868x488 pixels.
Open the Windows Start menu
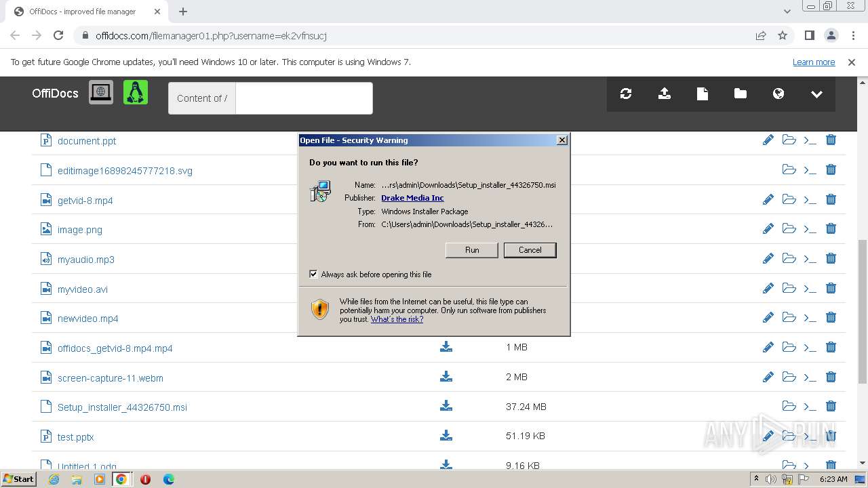[19, 479]
